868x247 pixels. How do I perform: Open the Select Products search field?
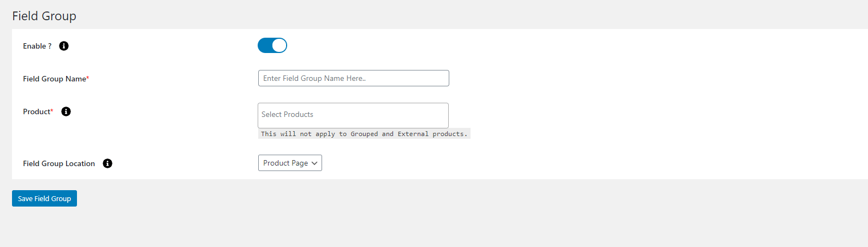pos(353,115)
